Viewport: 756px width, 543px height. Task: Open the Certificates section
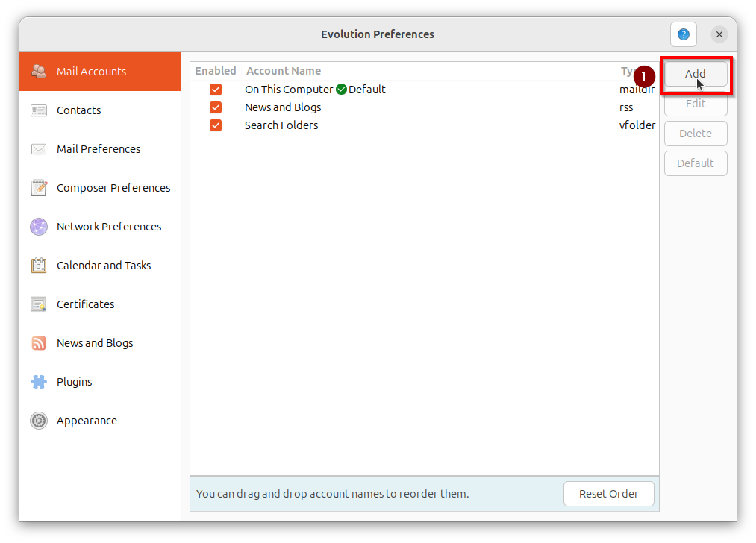85,304
